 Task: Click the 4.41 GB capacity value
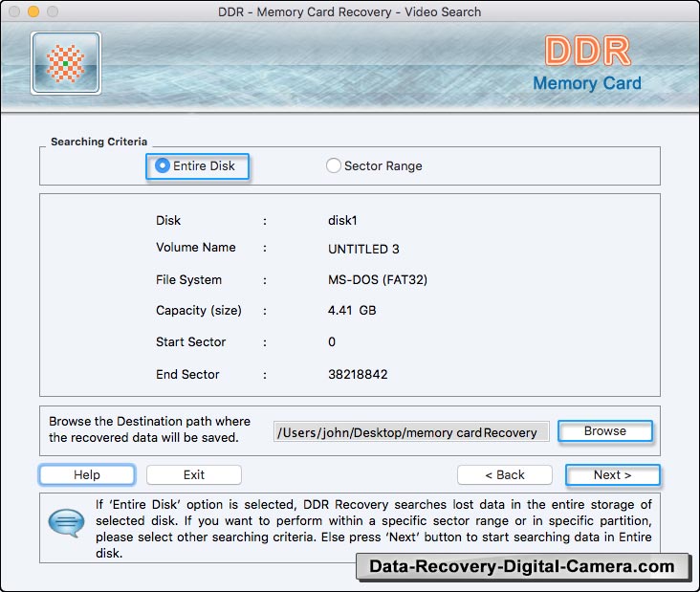click(x=352, y=310)
